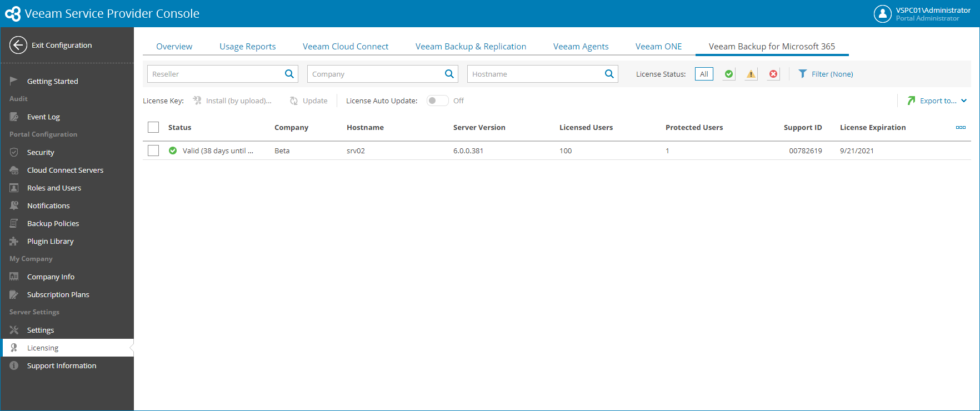Screen dimensions: 980x411
Task: Switch to Veeam Backup & Replication tab
Action: pyautogui.click(x=471, y=47)
